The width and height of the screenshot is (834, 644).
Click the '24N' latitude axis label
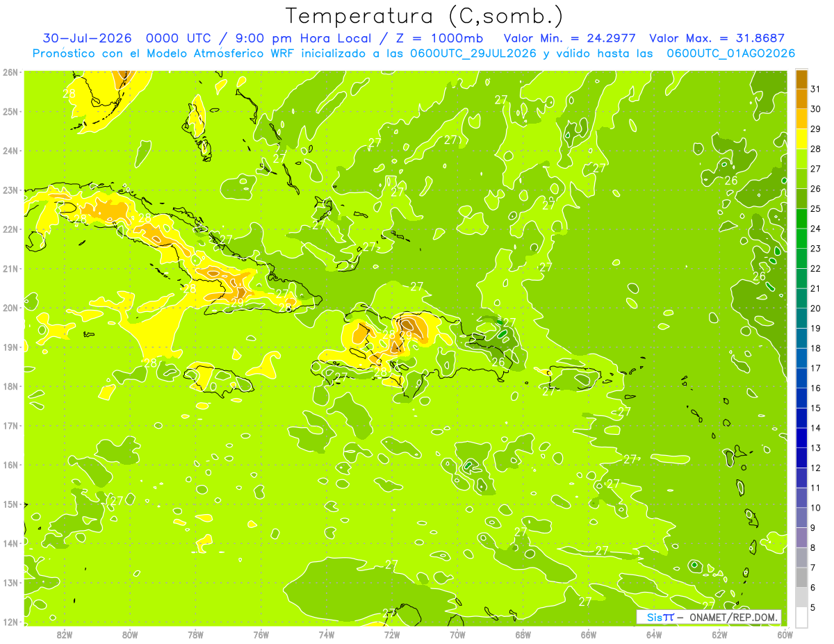click(x=10, y=151)
